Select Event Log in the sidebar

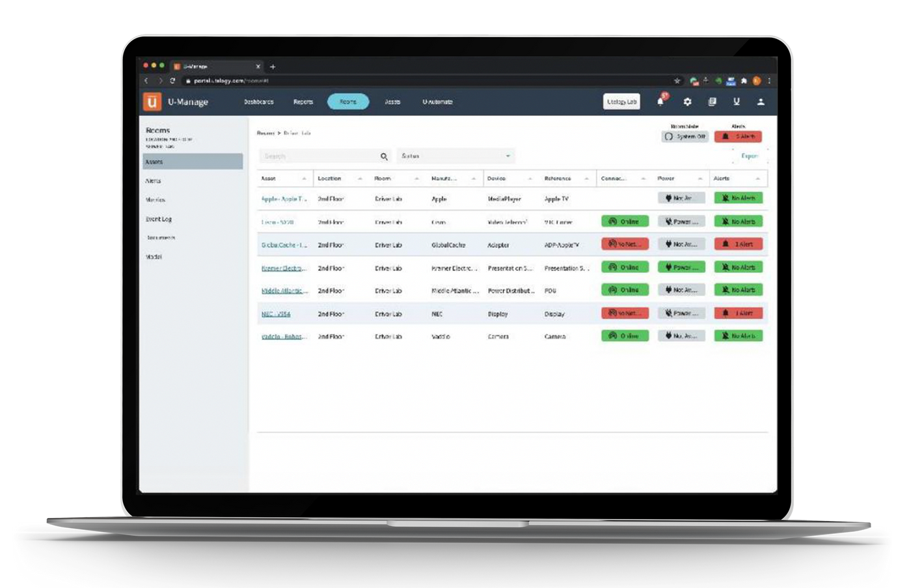[159, 219]
